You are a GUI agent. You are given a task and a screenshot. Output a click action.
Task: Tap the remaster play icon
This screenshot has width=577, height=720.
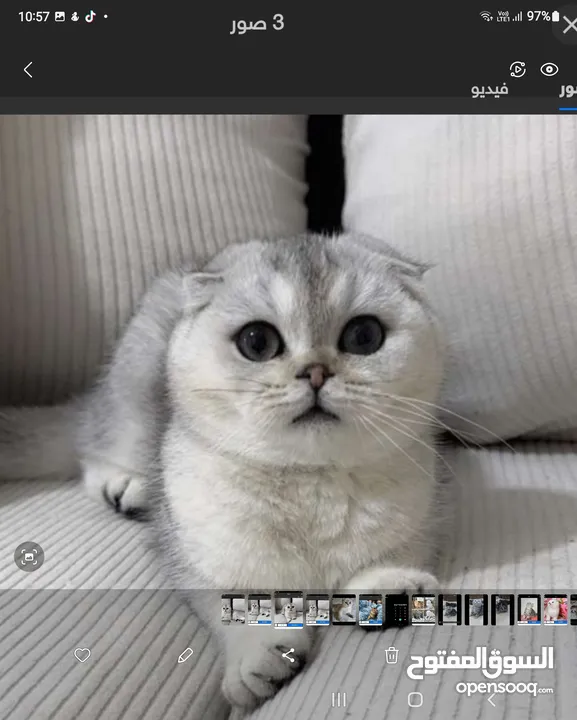pyautogui.click(x=518, y=69)
